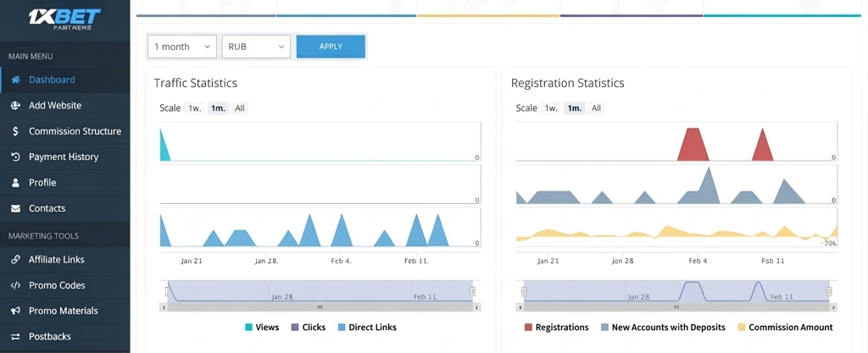Click the Feb 4 label on Registration axis
The height and width of the screenshot is (353, 868).
(x=698, y=261)
